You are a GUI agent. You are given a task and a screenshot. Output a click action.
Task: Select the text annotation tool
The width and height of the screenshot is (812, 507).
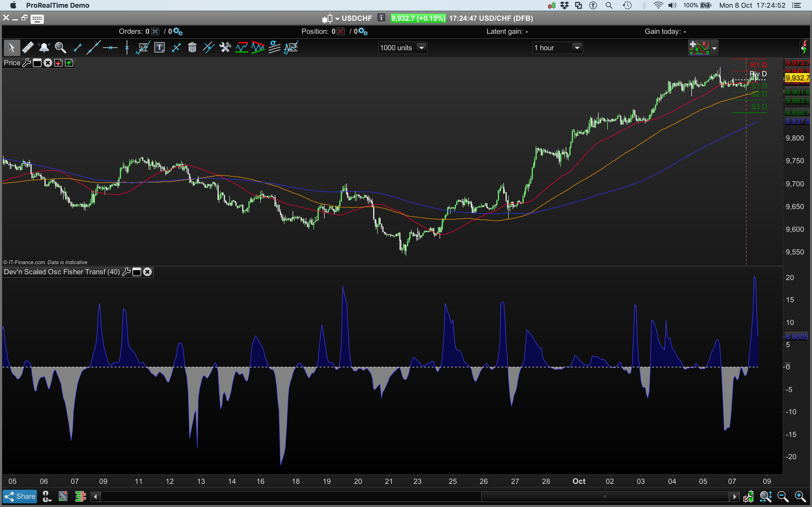tap(159, 48)
